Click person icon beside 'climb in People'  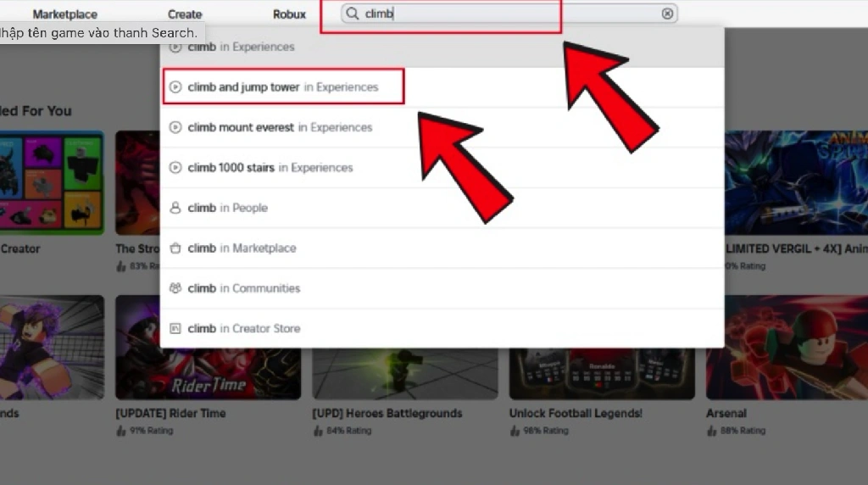click(x=175, y=208)
